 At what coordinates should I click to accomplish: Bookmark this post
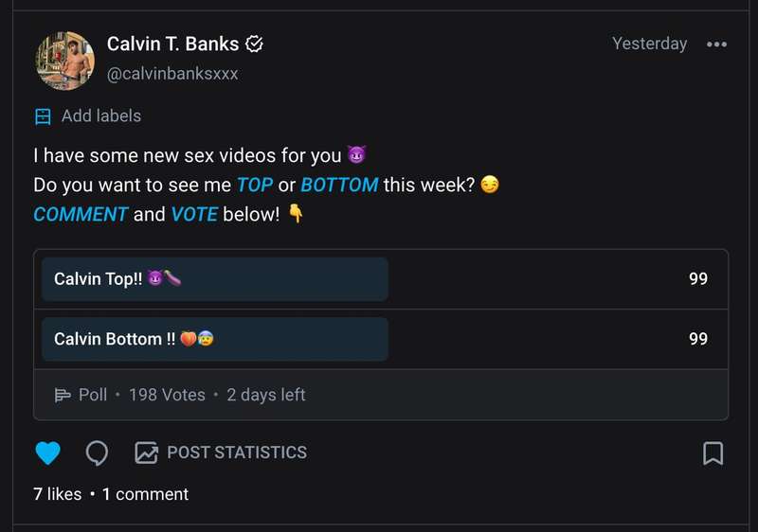[x=713, y=453]
